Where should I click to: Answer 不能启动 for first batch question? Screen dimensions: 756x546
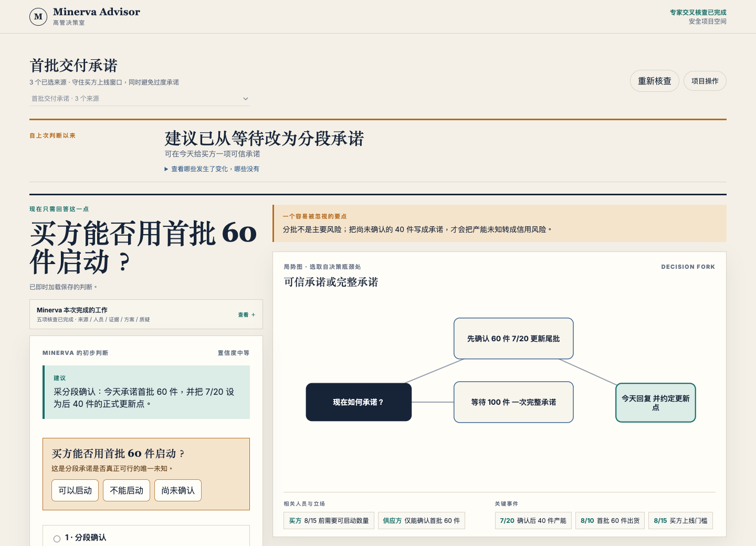point(127,490)
